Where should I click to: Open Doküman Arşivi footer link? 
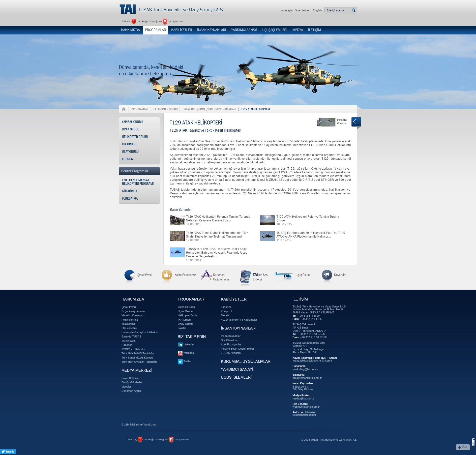coord(131,391)
